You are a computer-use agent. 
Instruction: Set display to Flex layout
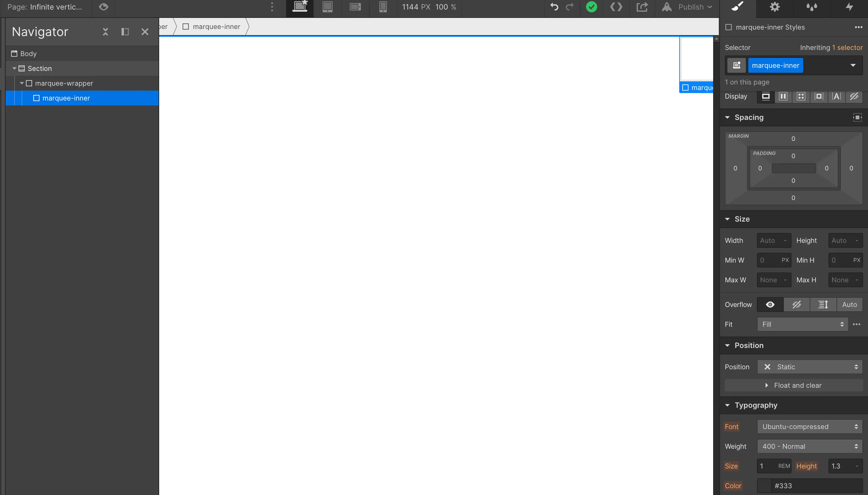[x=783, y=96]
